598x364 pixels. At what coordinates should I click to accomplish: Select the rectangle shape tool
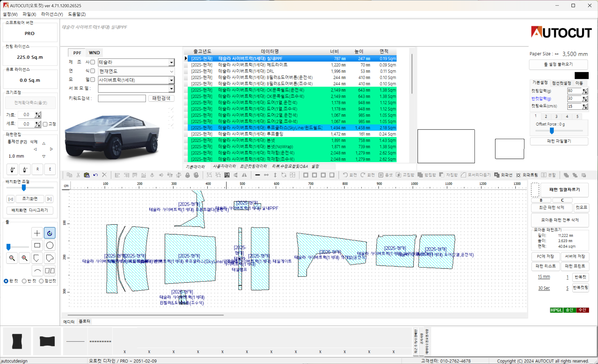click(x=37, y=245)
